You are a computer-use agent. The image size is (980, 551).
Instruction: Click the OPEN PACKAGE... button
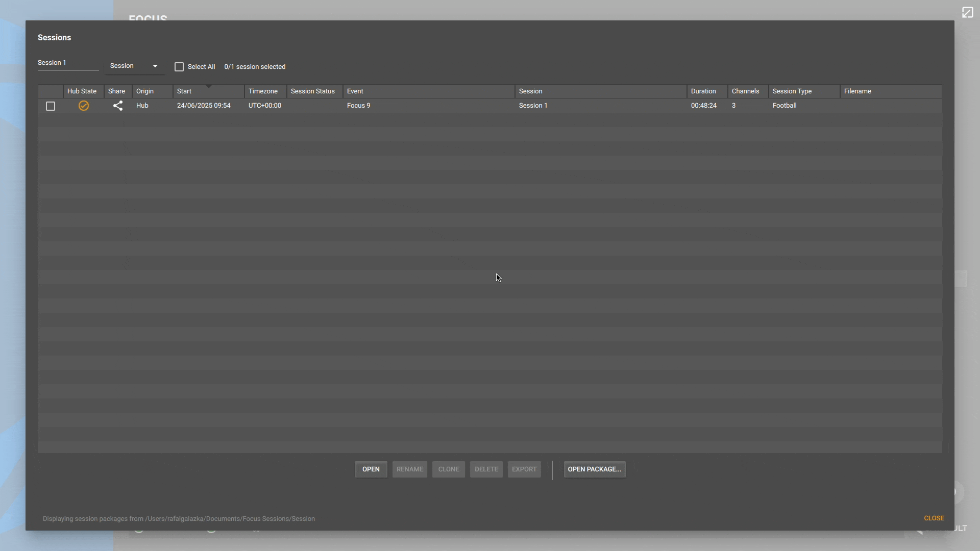pyautogui.click(x=595, y=469)
